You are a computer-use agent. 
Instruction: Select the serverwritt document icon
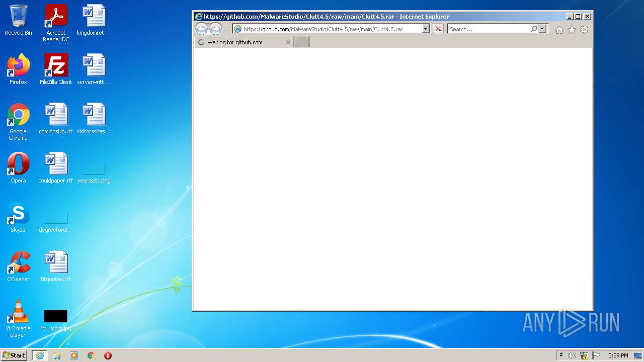[94, 69]
